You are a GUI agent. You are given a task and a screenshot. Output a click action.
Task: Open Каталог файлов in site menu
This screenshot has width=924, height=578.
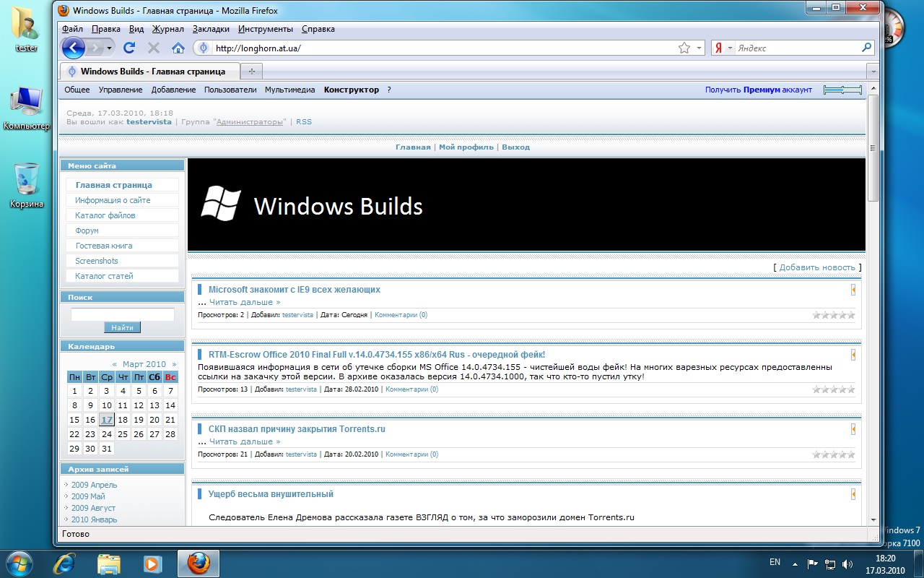pos(105,215)
